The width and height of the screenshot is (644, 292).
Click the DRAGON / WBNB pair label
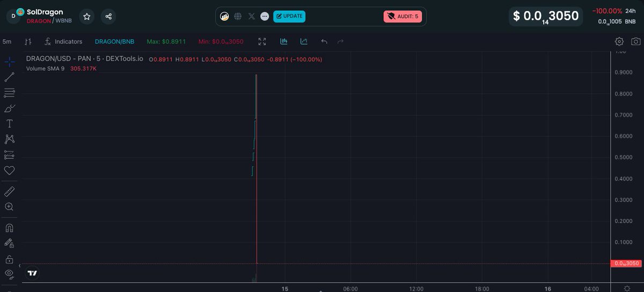coord(49,20)
